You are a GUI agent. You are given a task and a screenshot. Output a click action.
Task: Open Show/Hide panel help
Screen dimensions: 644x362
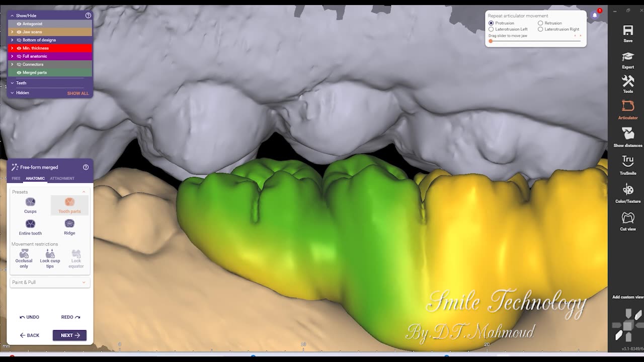tap(88, 16)
